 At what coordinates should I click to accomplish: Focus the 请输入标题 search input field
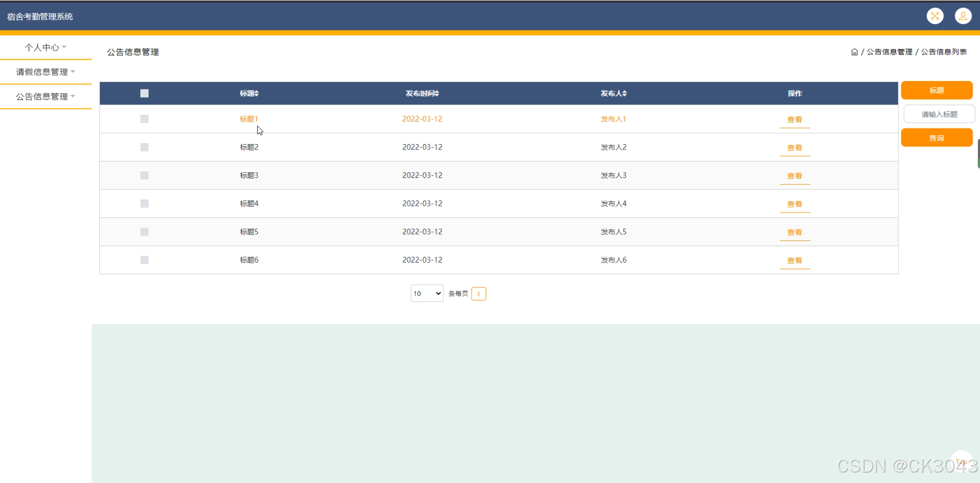[938, 114]
